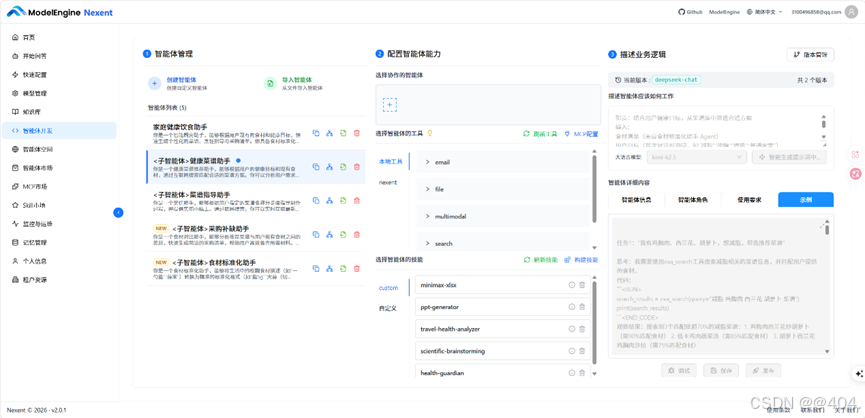Export the 家庭健康饮食助手 agent
The image size is (865, 418).
tap(343, 133)
